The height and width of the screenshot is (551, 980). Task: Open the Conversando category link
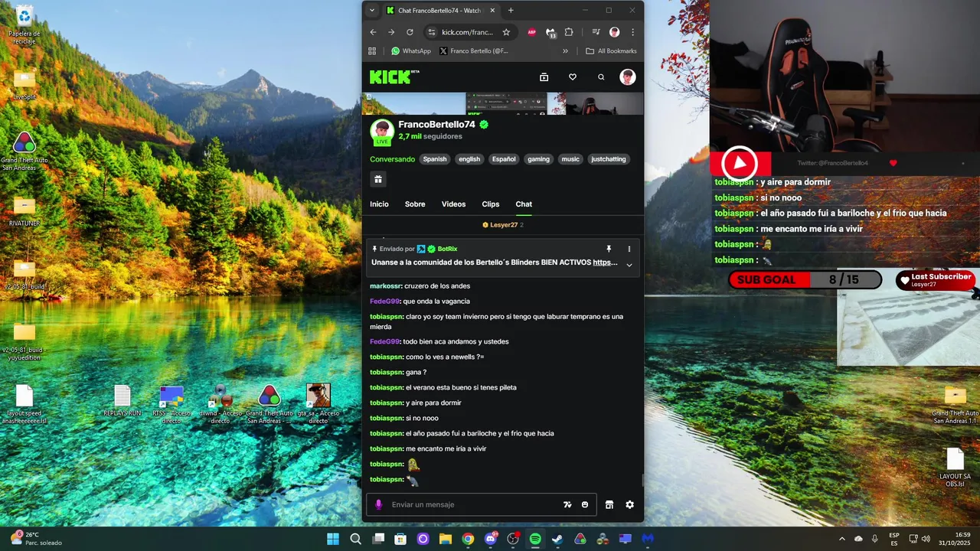[x=392, y=159]
